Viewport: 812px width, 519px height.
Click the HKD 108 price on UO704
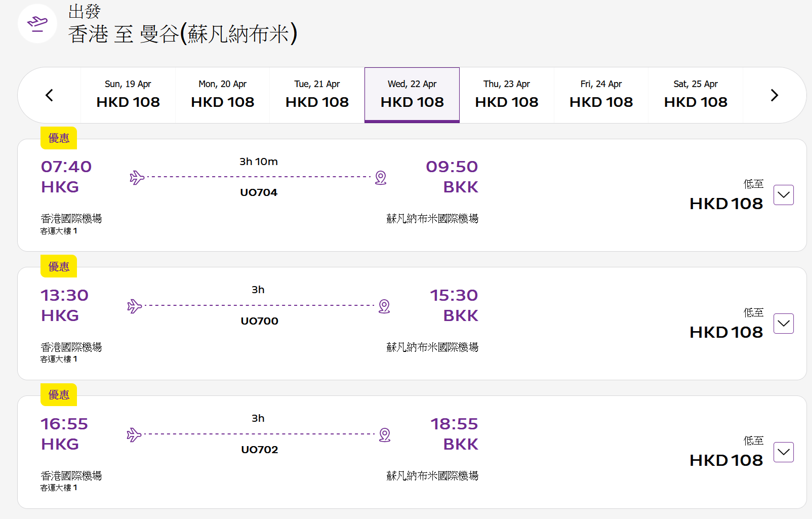click(x=726, y=204)
